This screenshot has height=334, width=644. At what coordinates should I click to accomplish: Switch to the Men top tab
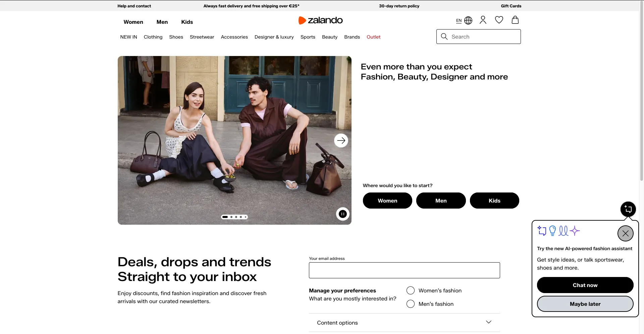[162, 22]
